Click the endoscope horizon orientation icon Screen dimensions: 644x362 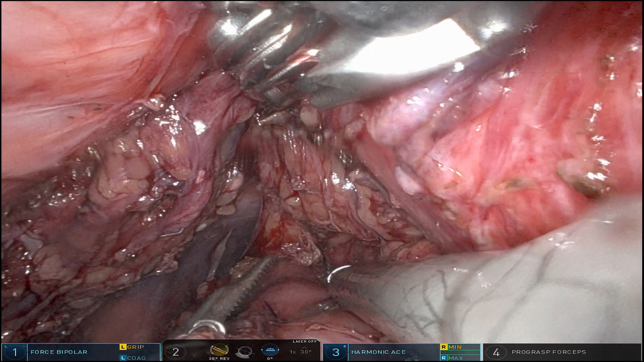[x=244, y=351]
